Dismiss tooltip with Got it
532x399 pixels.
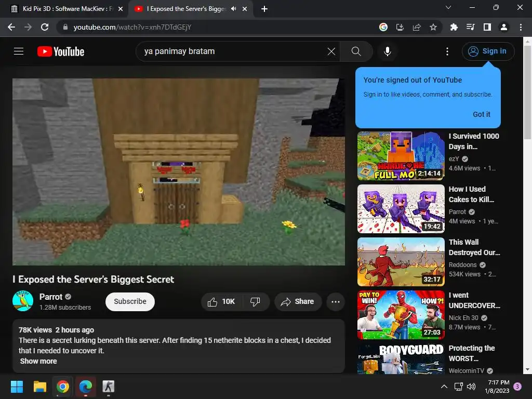coord(482,114)
